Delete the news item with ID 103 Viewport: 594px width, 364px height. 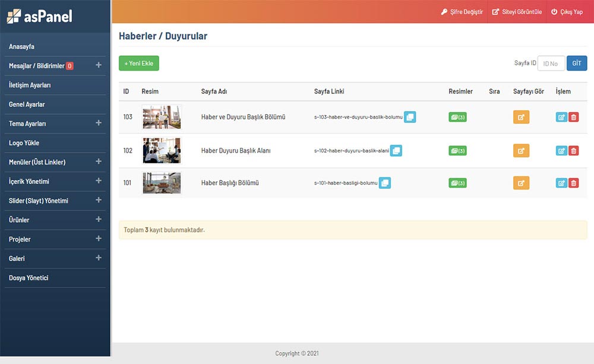coord(573,118)
